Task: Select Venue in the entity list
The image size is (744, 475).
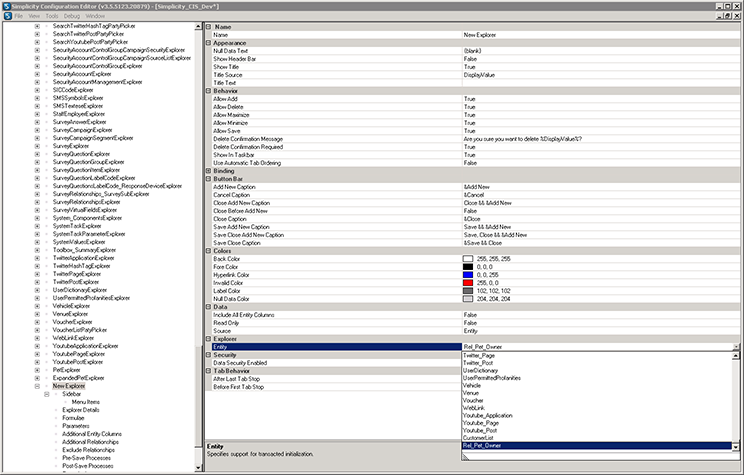Action: click(x=471, y=393)
